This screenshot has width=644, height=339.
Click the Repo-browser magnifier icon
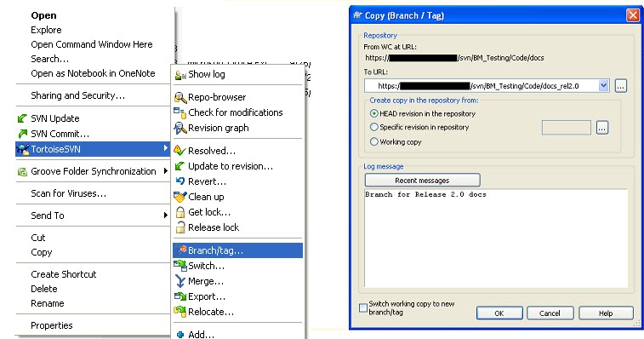point(180,97)
